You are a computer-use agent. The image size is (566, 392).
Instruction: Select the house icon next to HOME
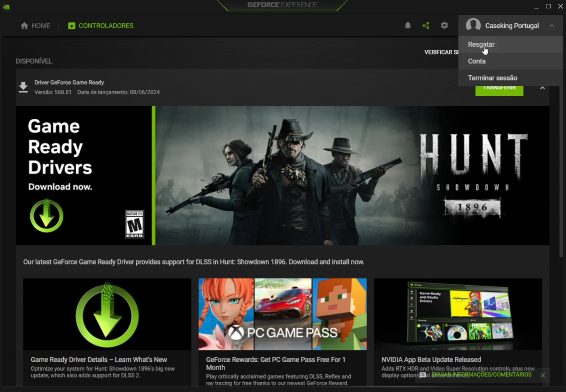(24, 25)
